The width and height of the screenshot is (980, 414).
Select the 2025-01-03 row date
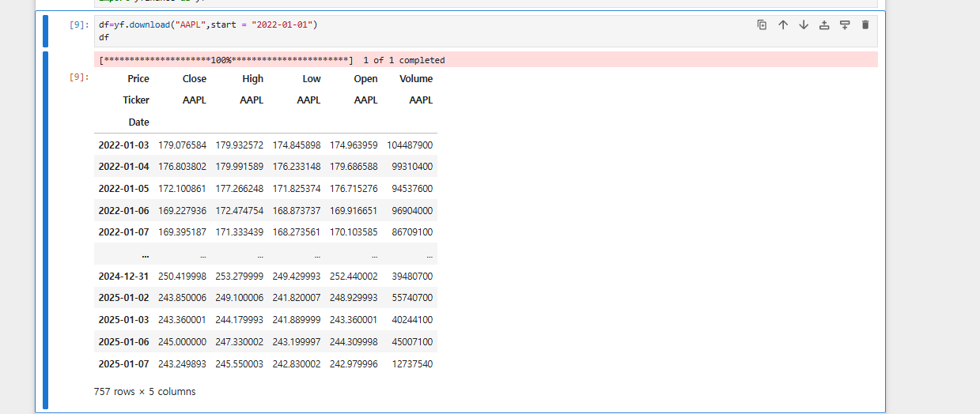point(124,320)
